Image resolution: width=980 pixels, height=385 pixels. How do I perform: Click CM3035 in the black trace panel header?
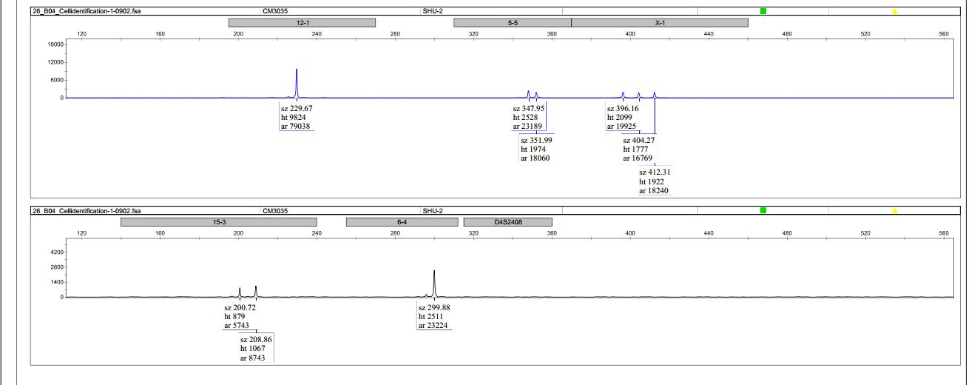point(276,210)
